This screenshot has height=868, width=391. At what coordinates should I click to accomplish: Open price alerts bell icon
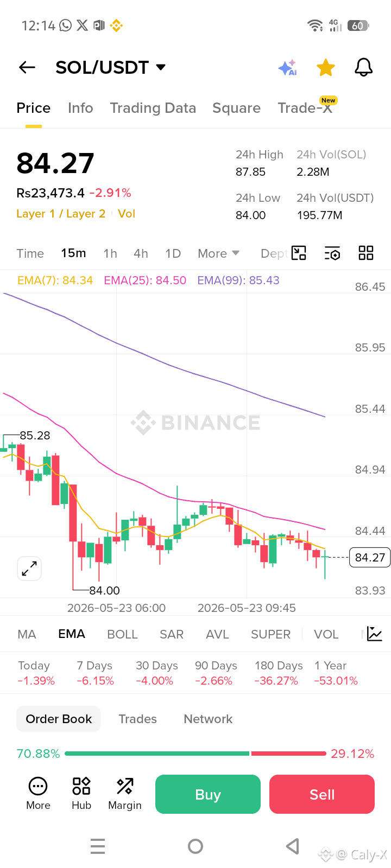(363, 67)
